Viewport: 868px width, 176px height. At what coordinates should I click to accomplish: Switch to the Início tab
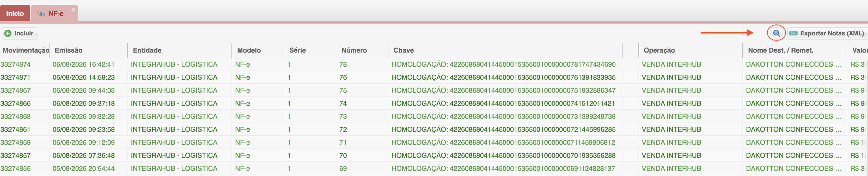pos(15,14)
